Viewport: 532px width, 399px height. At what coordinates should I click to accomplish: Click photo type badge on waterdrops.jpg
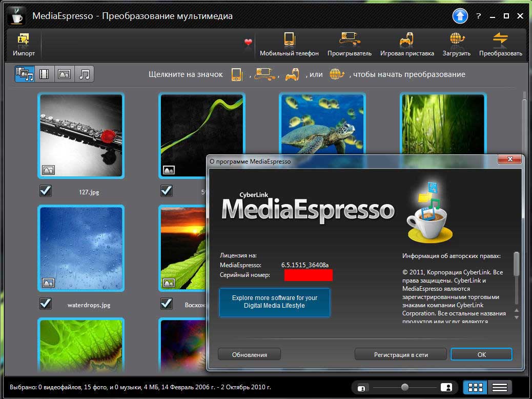pyautogui.click(x=48, y=283)
